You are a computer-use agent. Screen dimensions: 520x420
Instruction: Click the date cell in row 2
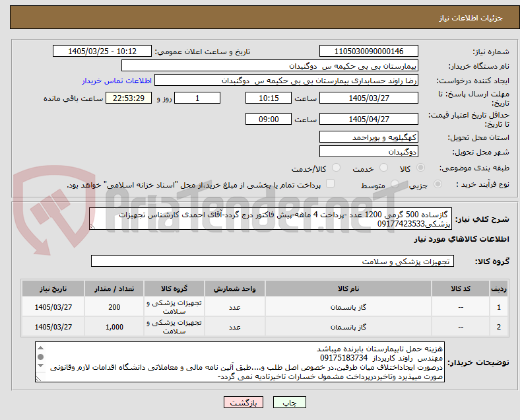point(53,327)
